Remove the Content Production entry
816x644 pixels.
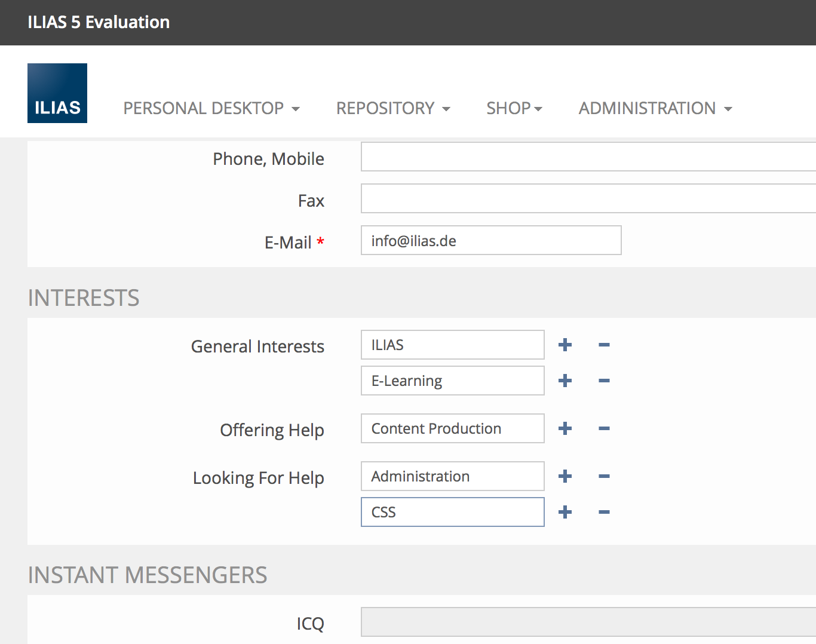(x=604, y=428)
